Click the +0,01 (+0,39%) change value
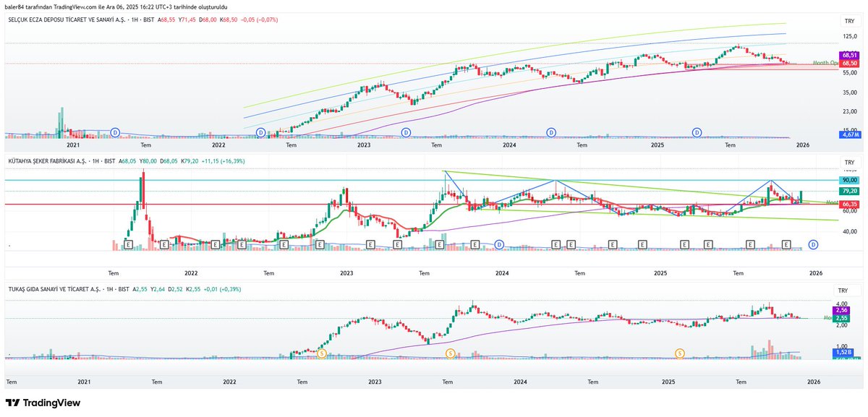Screen dimensions: 868x417 coord(221,289)
